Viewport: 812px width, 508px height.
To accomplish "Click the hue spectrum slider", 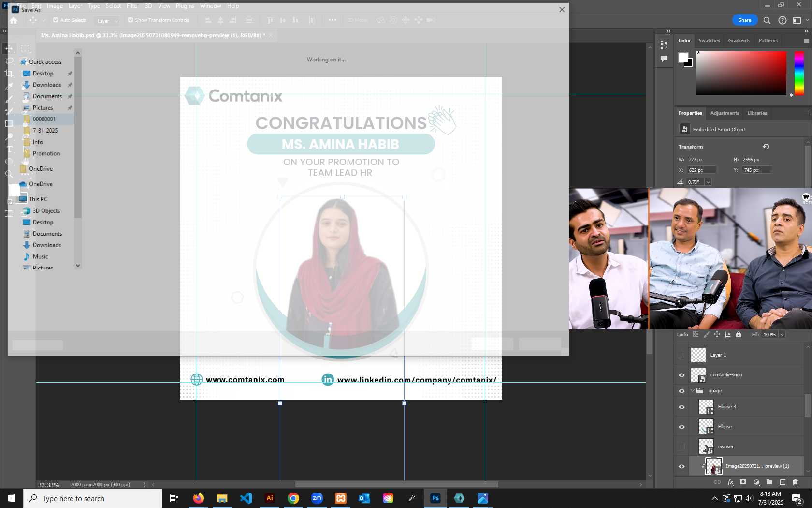I will [x=799, y=73].
